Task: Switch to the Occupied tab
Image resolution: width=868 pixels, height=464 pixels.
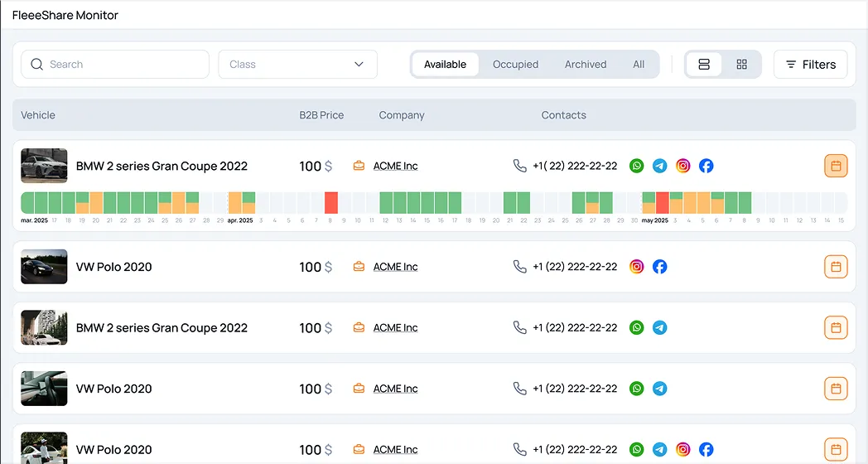Action: (x=515, y=65)
